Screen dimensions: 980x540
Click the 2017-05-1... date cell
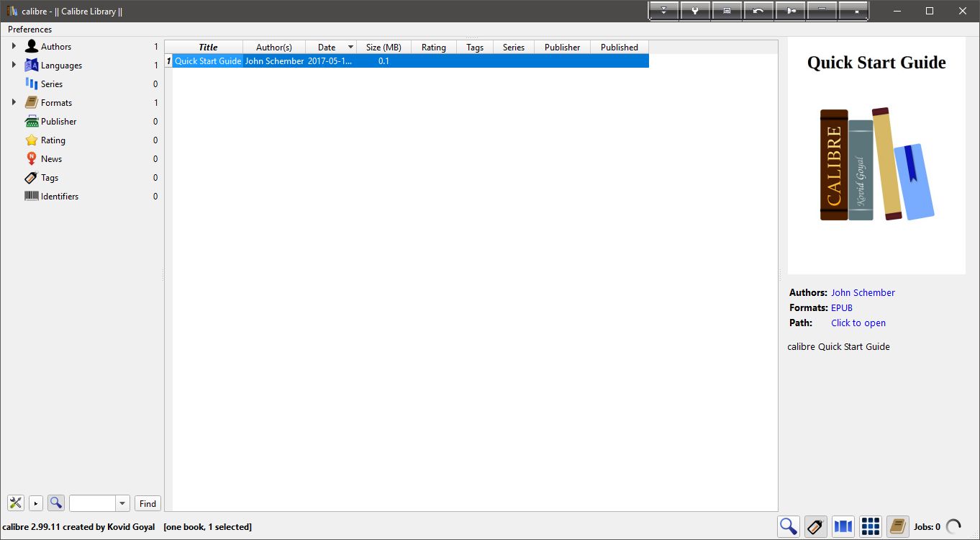click(x=331, y=61)
